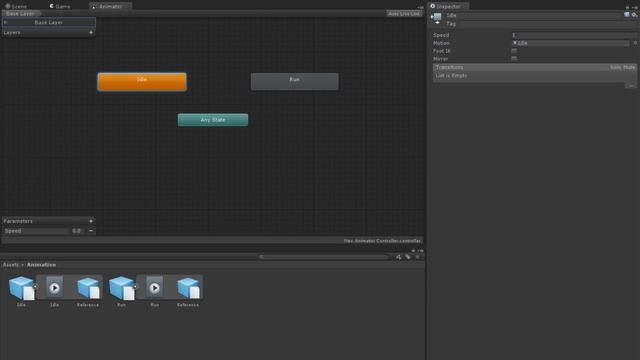Open the Inspector gear settings menu
Viewport: 640px width, 360px height.
634,15
